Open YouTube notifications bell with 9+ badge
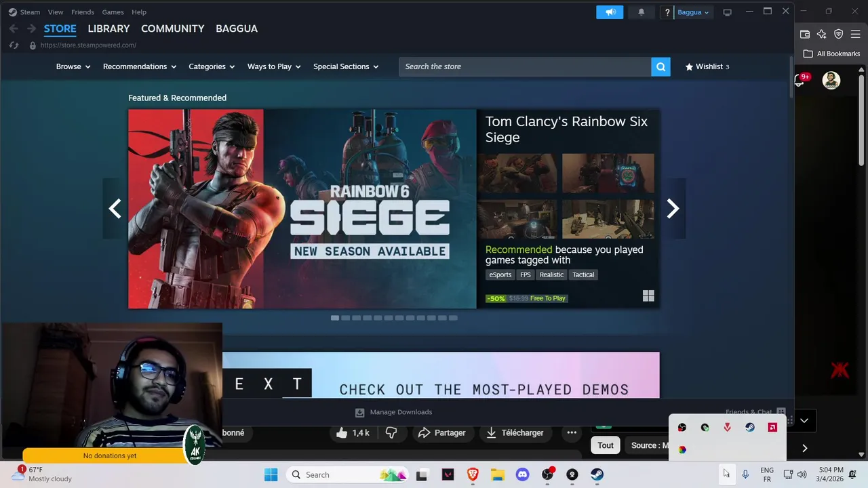The height and width of the screenshot is (488, 868). pos(802,80)
